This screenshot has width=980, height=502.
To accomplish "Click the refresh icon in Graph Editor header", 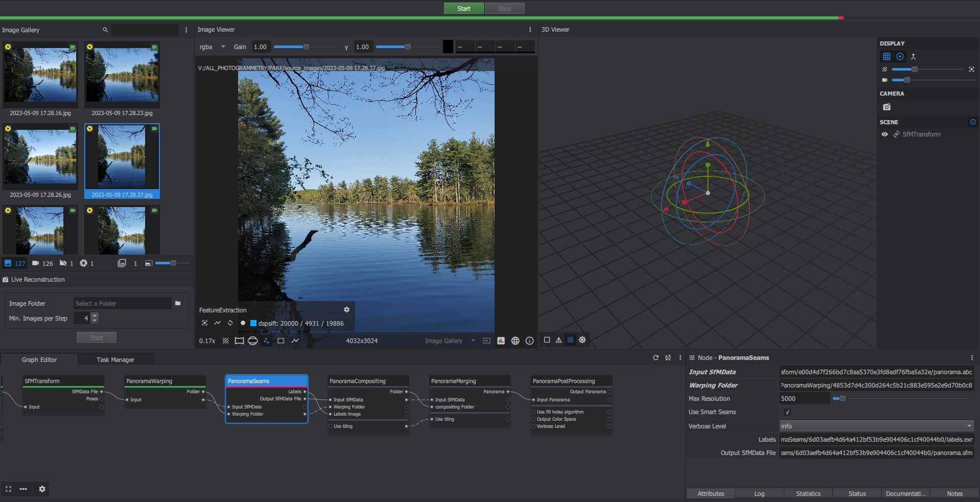I will [x=656, y=358].
